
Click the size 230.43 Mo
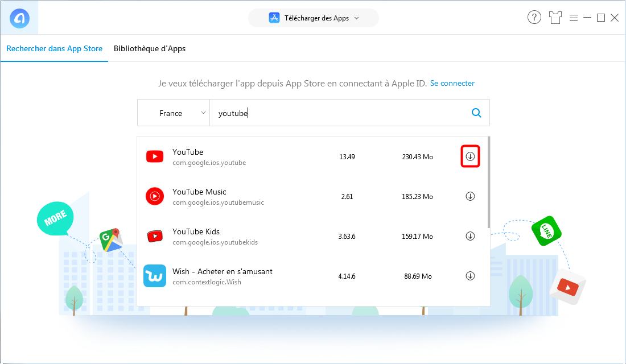417,157
